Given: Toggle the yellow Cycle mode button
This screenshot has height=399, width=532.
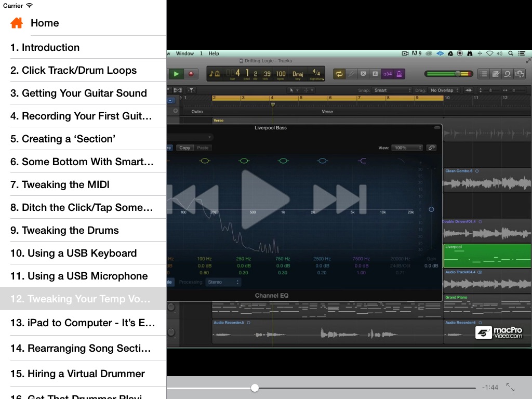Looking at the screenshot, I should pos(339,74).
